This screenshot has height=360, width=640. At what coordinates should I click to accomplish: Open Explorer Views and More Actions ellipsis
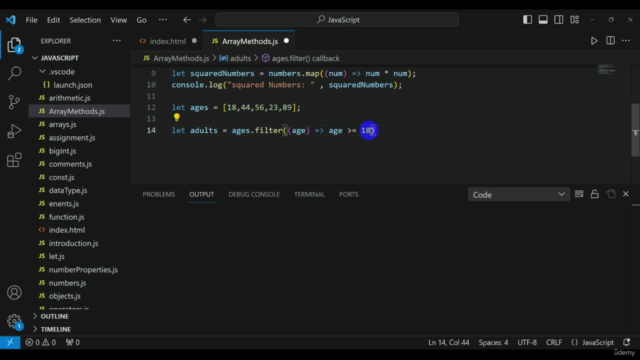(x=117, y=41)
